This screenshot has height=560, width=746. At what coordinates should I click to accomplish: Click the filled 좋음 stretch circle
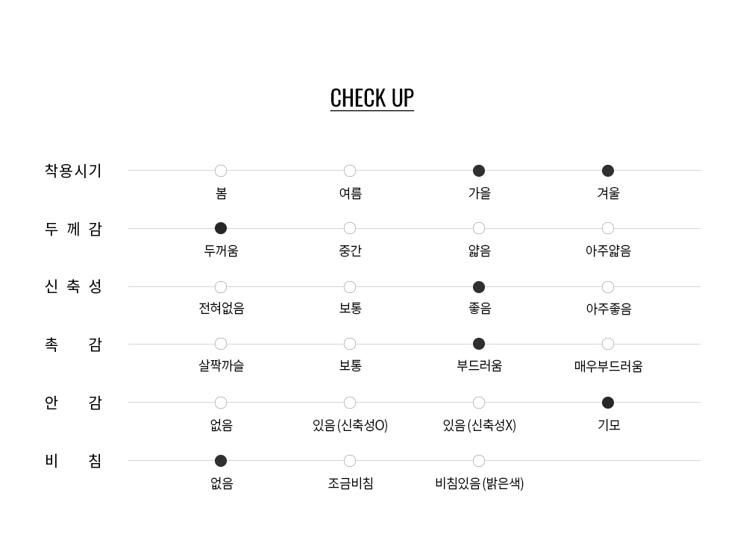coord(479,287)
